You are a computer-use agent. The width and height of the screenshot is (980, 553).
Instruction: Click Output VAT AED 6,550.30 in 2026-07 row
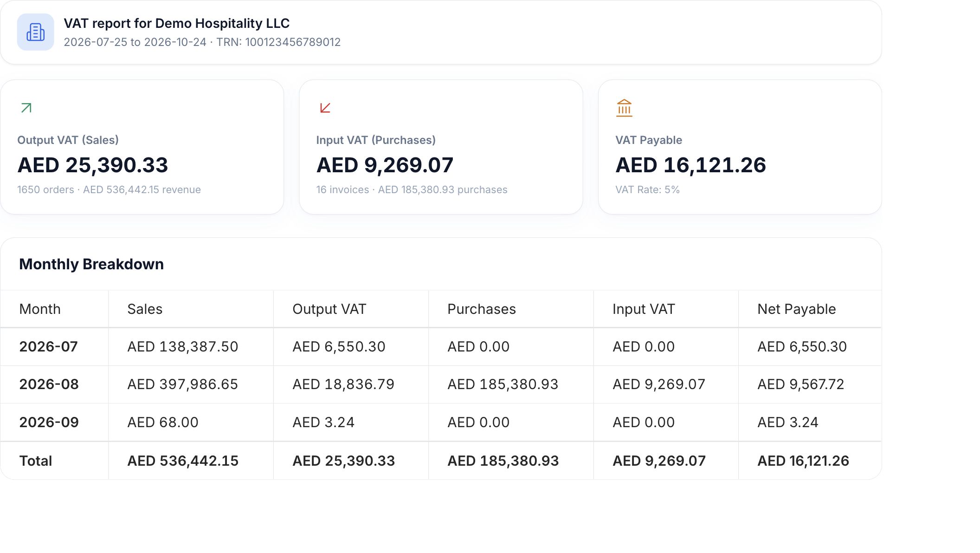click(339, 347)
